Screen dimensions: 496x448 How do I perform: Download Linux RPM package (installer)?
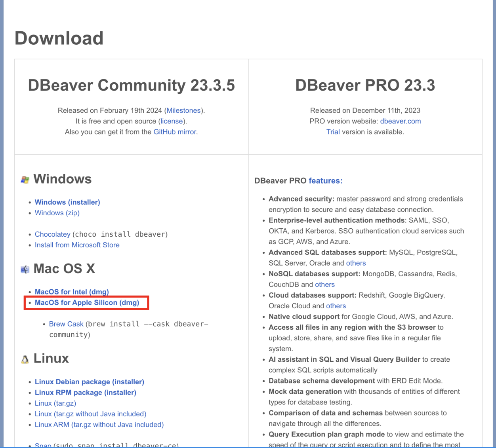click(86, 393)
